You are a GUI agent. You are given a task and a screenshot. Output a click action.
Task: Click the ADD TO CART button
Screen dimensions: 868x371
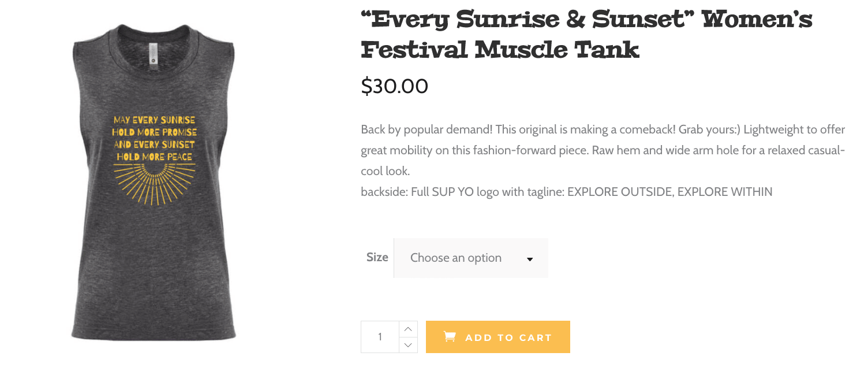coord(498,337)
